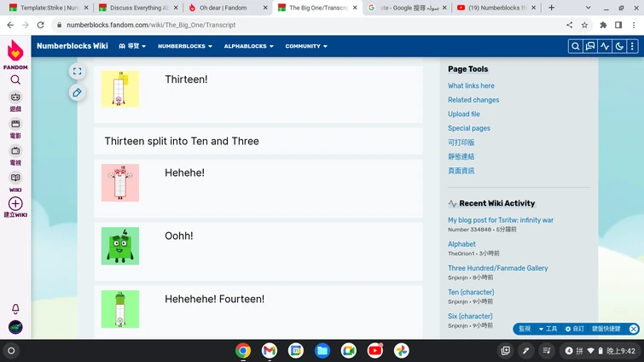Expand the NUMBERBLOCKS dropdown menu
644x362 pixels.
click(185, 46)
